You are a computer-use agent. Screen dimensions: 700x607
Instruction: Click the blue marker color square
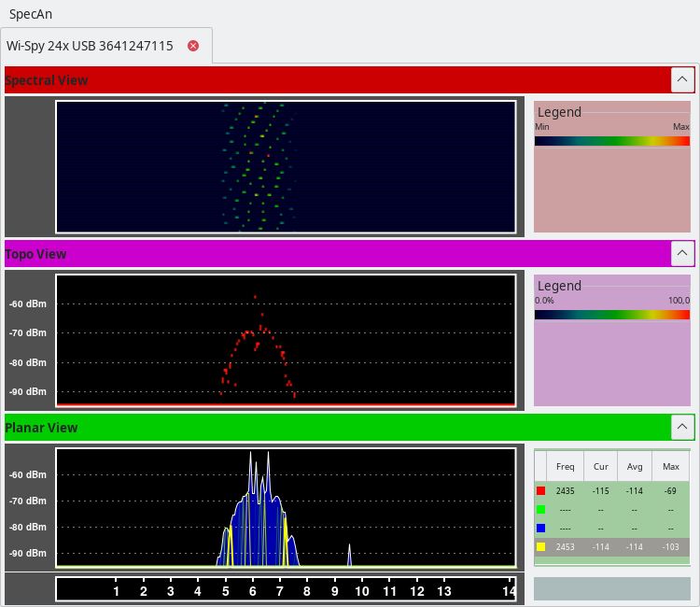(x=540, y=528)
